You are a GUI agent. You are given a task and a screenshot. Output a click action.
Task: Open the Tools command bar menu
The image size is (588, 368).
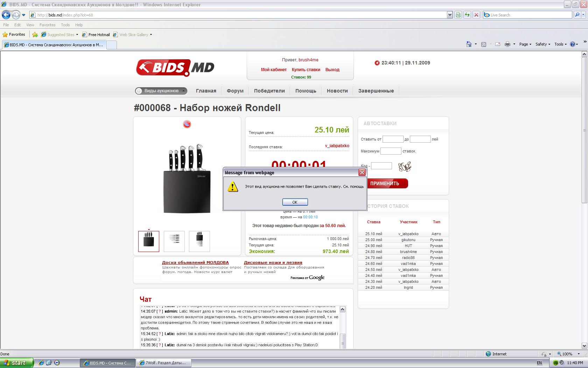pyautogui.click(x=561, y=44)
